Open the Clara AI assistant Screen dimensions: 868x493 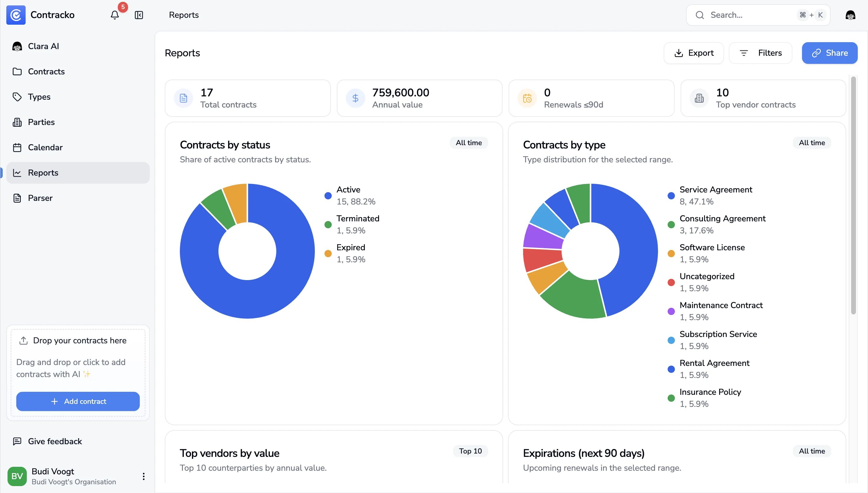pos(43,46)
